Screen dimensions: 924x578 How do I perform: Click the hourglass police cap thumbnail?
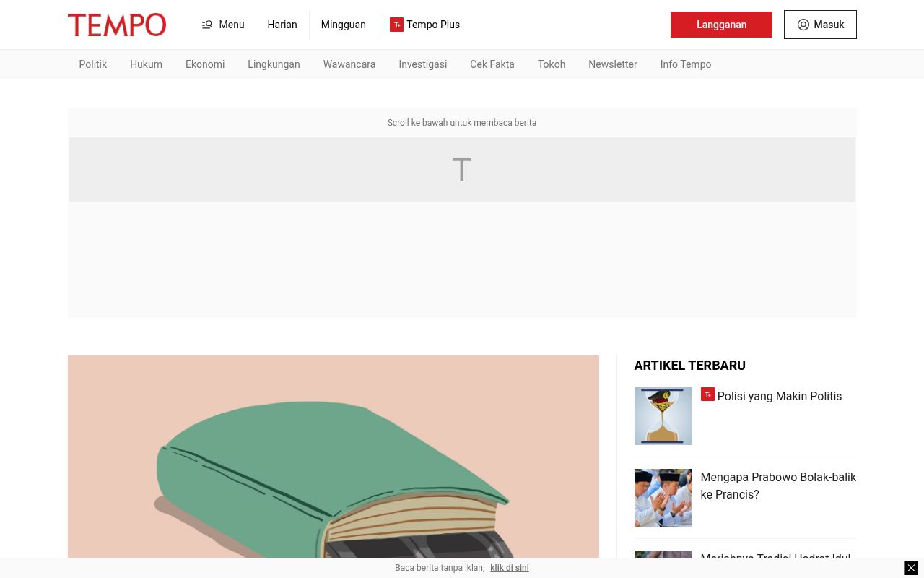pyautogui.click(x=663, y=416)
